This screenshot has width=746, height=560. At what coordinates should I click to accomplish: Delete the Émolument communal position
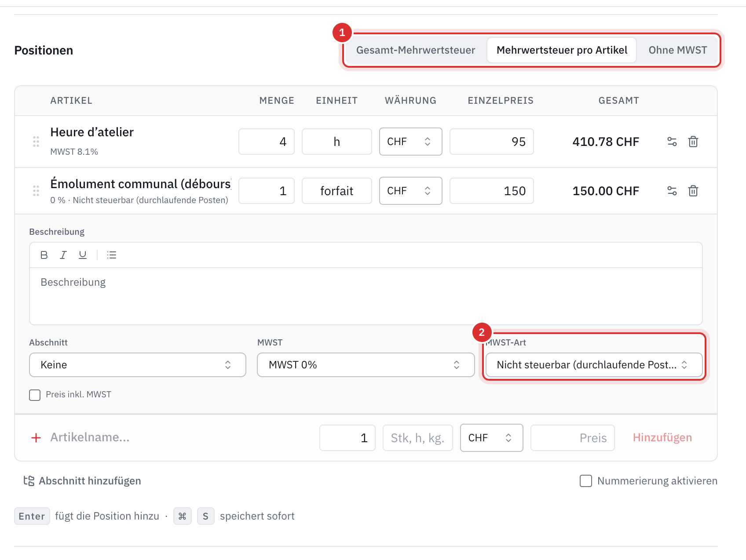(693, 191)
